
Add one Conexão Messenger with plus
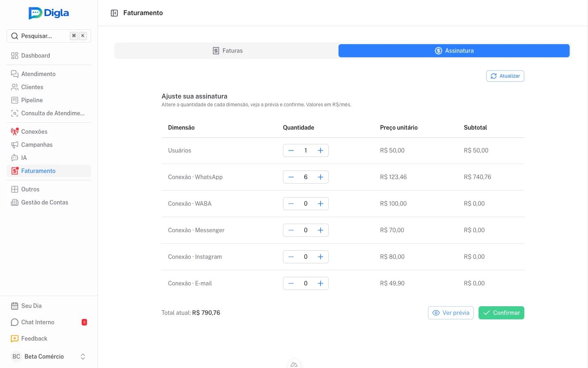pos(321,230)
